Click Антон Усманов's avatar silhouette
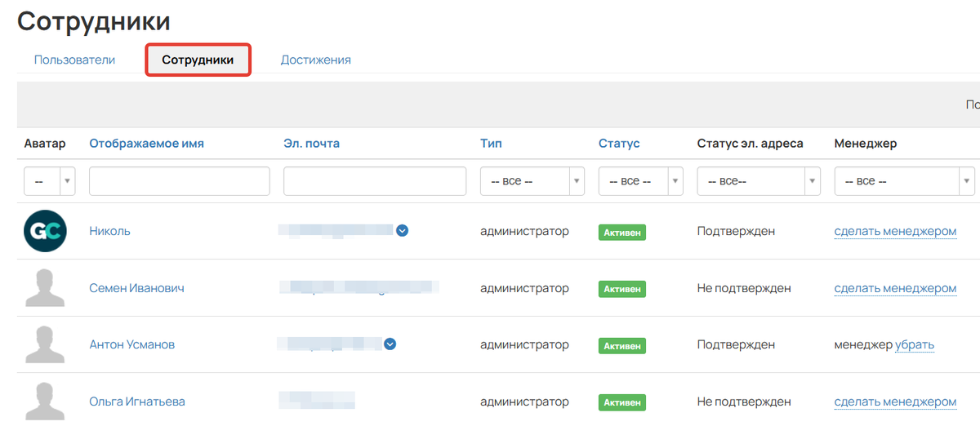Viewport: 980px width, 426px height. 45,344
